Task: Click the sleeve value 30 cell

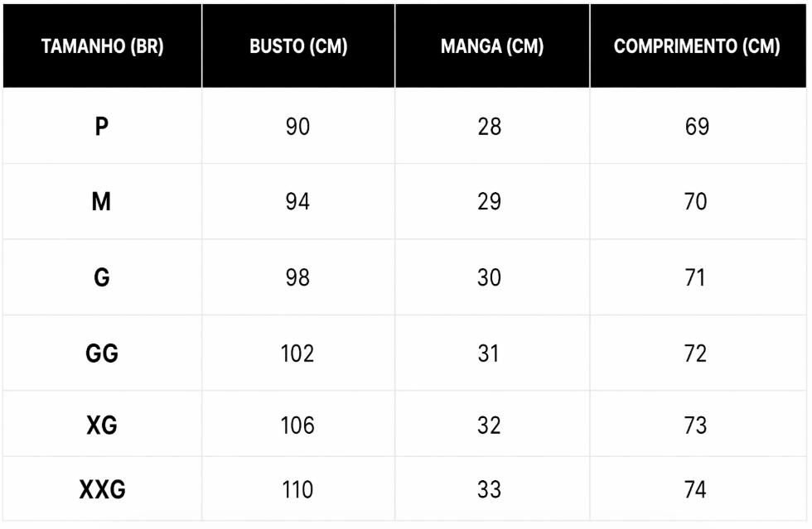Action: (x=489, y=277)
